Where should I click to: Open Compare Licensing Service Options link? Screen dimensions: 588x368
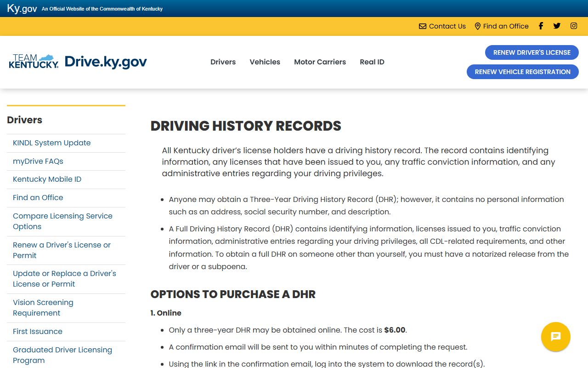tap(62, 221)
